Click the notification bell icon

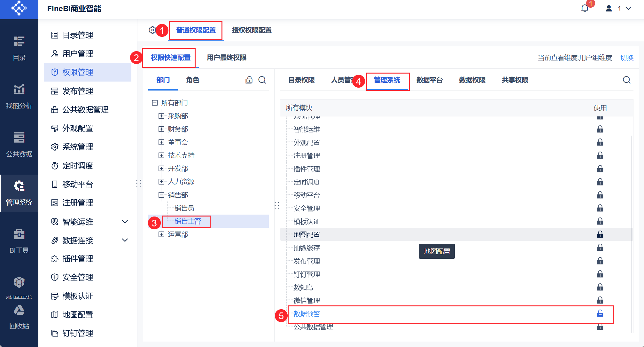click(x=585, y=8)
